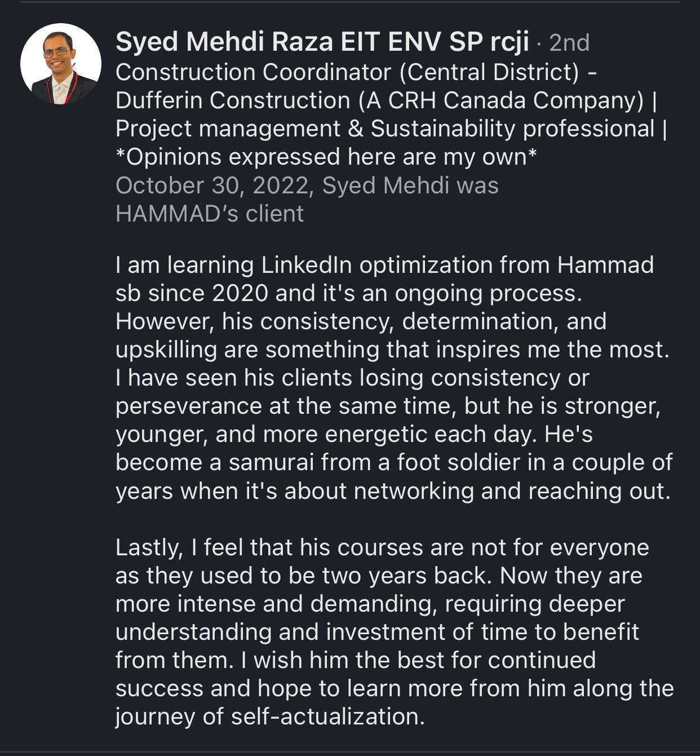This screenshot has height=756, width=700.
Task: Click the years when it's about networking line
Action: coord(393,490)
